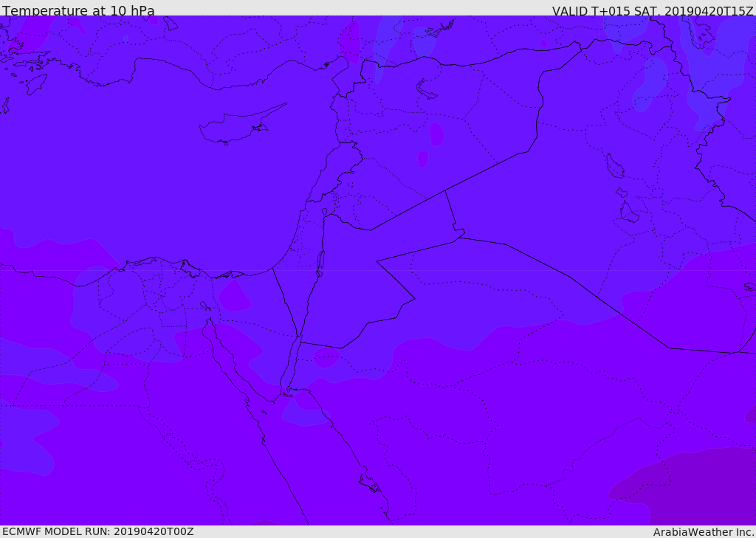Click the 'VALID T+015 SAT. 20190420T15Z' label
The image size is (756, 538).
click(x=653, y=10)
